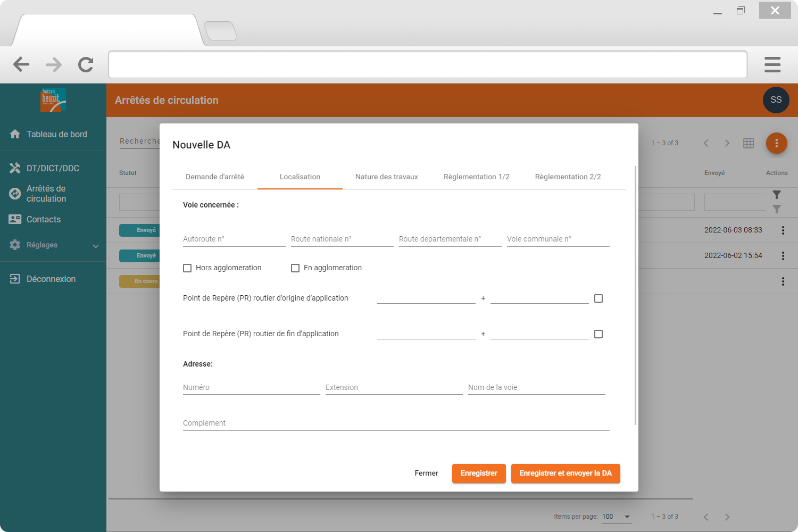Click the Envoyé column filter box
Viewport: 798px width, 532px height.
coord(735,202)
